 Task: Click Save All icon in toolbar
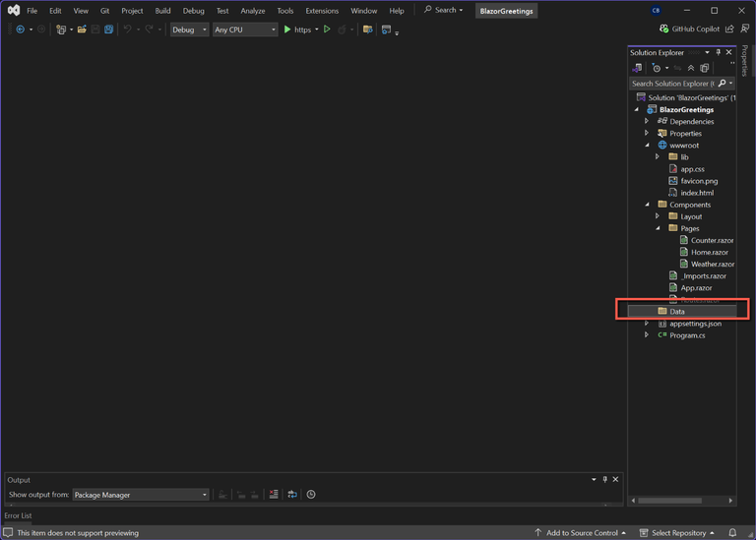[108, 30]
